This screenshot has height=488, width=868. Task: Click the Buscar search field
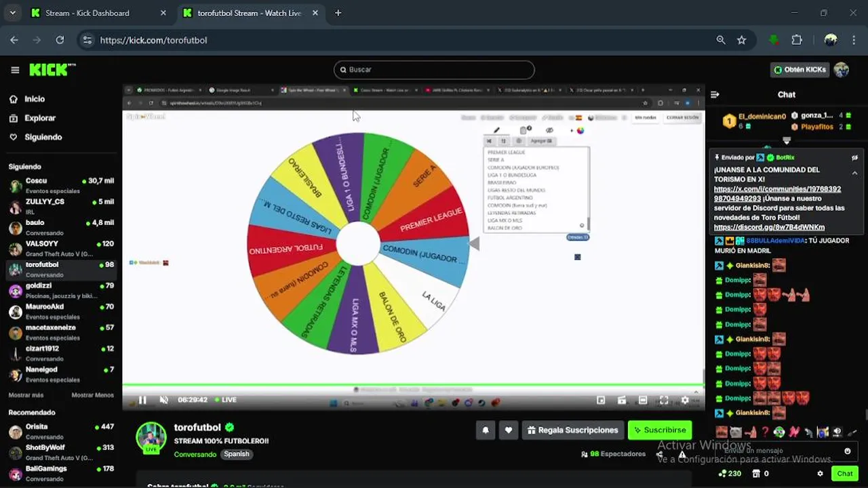pyautogui.click(x=434, y=70)
